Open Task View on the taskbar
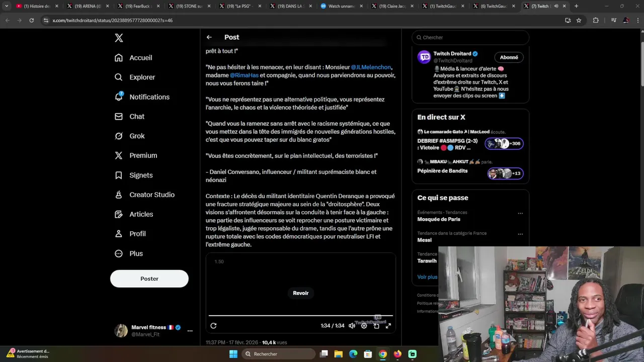Viewport: 644px width, 362px height. (324, 354)
